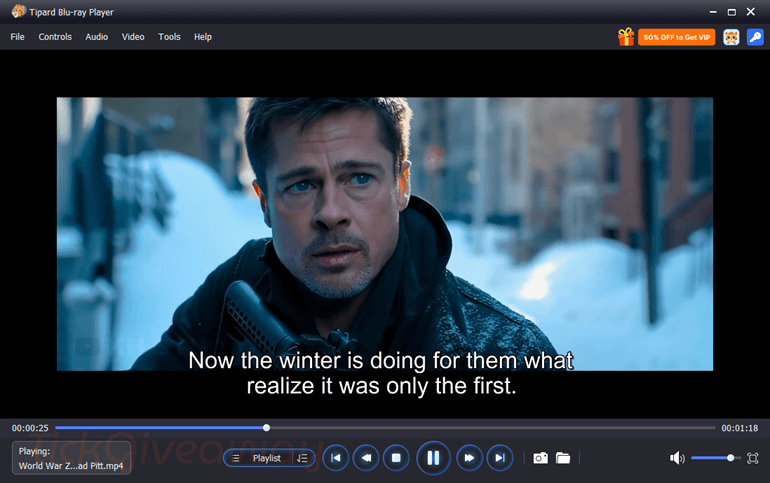770x483 pixels.
Task: Click the Tipard Blu-ray Player app logo
Action: coord(18,11)
